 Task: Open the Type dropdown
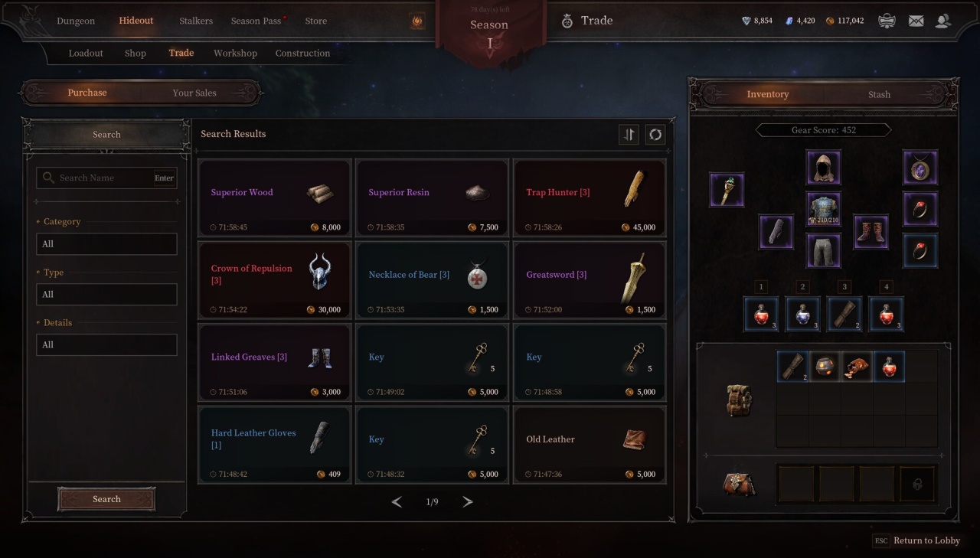[x=106, y=295]
